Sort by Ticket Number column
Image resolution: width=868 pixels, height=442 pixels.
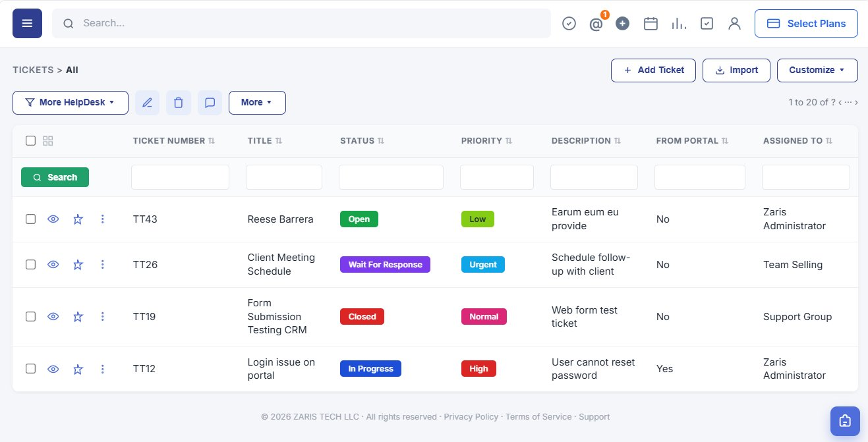(x=174, y=141)
